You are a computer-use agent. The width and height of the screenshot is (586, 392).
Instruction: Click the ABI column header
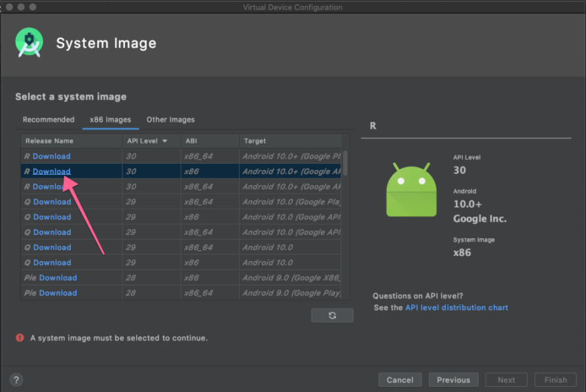pos(191,141)
